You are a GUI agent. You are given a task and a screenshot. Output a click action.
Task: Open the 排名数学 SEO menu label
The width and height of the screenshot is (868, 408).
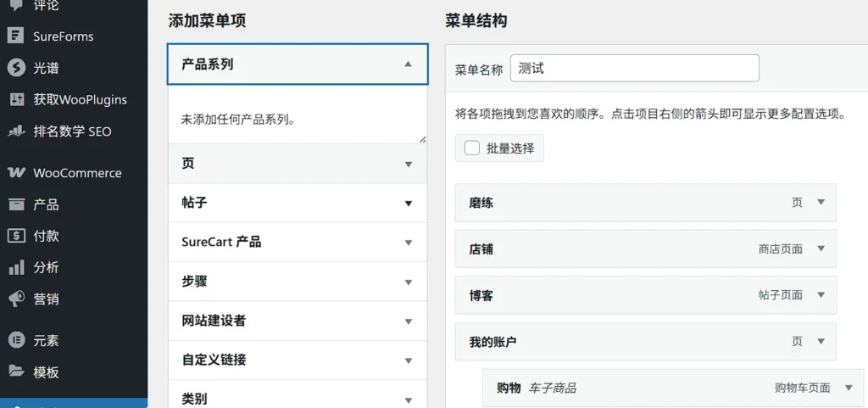pos(72,131)
